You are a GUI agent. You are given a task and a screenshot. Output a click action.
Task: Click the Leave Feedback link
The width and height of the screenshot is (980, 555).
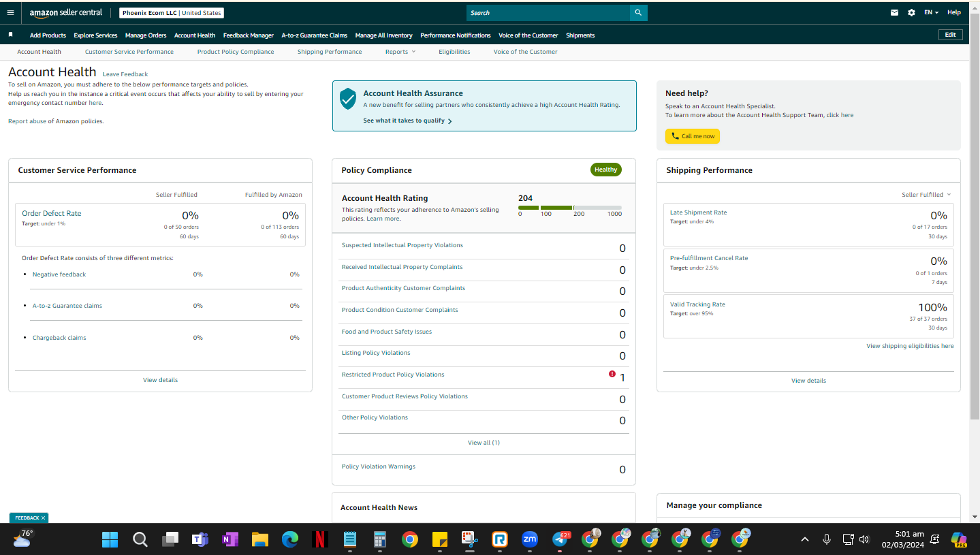[125, 74]
